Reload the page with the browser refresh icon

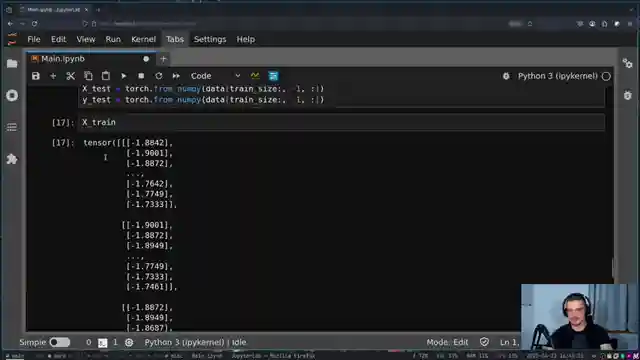point(35,24)
